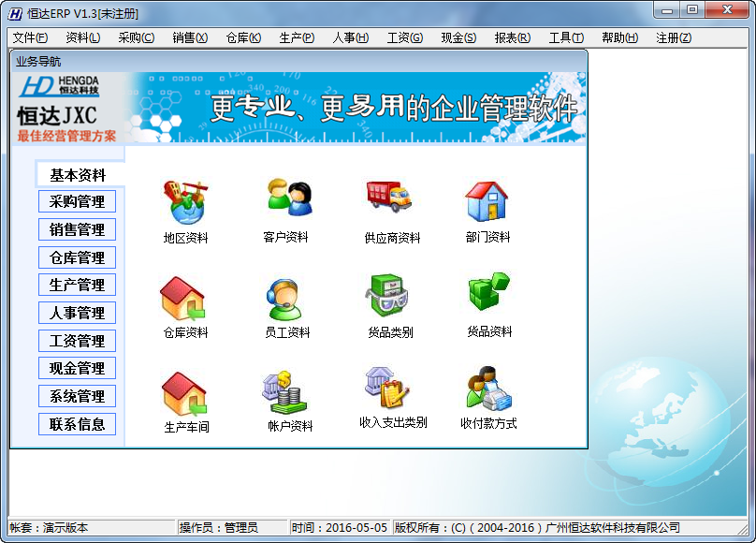
Task: Open 货品类别 green cabinet icon
Action: [x=386, y=295]
